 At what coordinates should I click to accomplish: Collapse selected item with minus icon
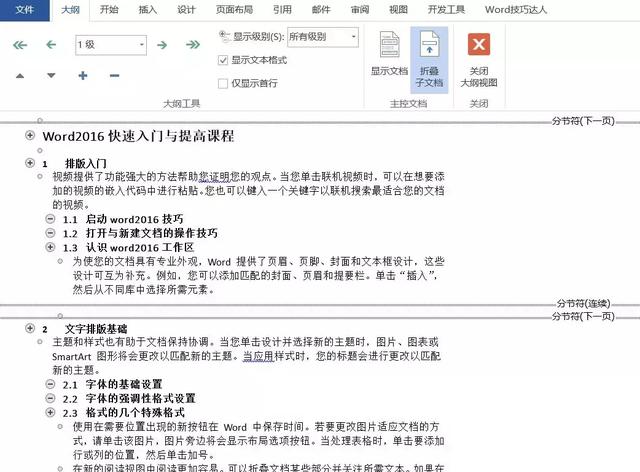115,76
